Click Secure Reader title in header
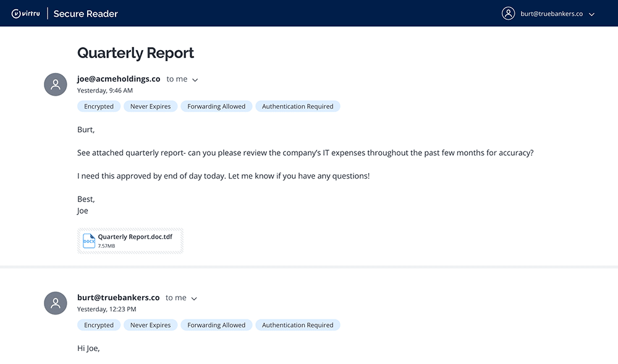Viewport: 618px width, 364px height. (85, 14)
